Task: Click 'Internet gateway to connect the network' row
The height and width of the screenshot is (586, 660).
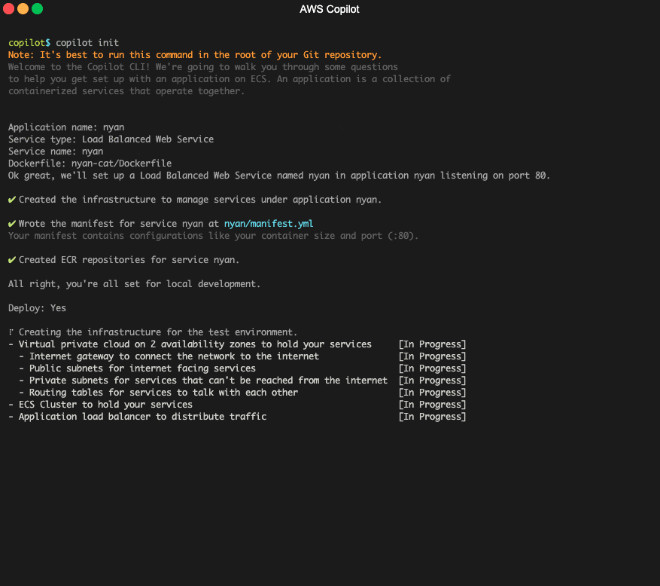Action: click(242, 357)
